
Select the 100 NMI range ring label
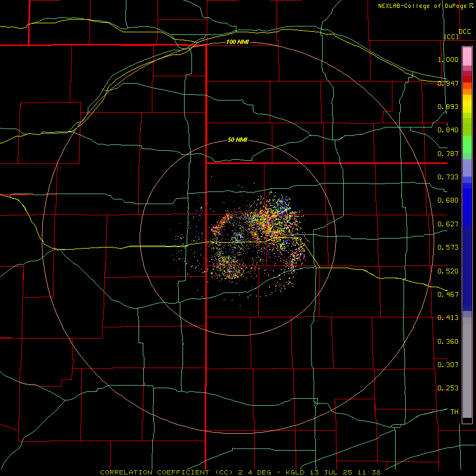pyautogui.click(x=237, y=42)
